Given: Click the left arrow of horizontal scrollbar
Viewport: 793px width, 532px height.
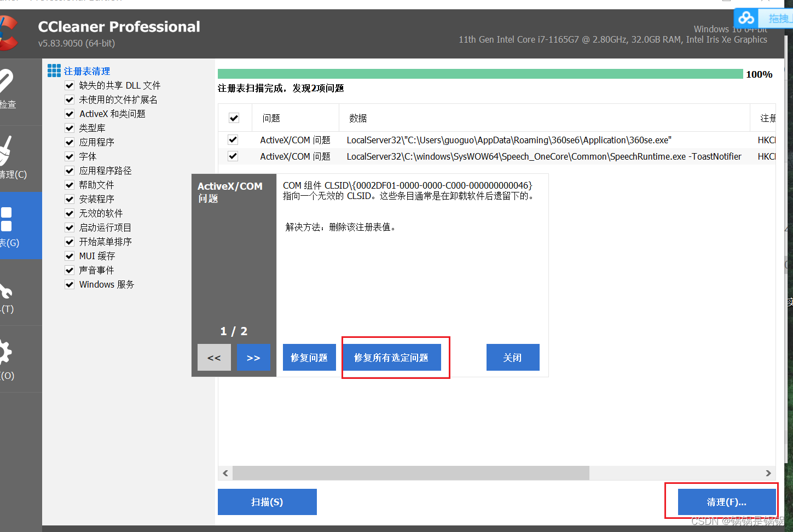Looking at the screenshot, I should [225, 473].
